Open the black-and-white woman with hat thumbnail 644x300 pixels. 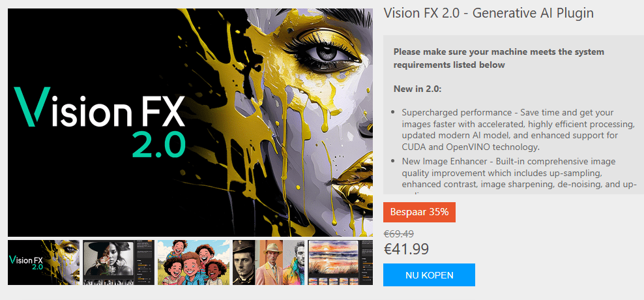[119, 263]
